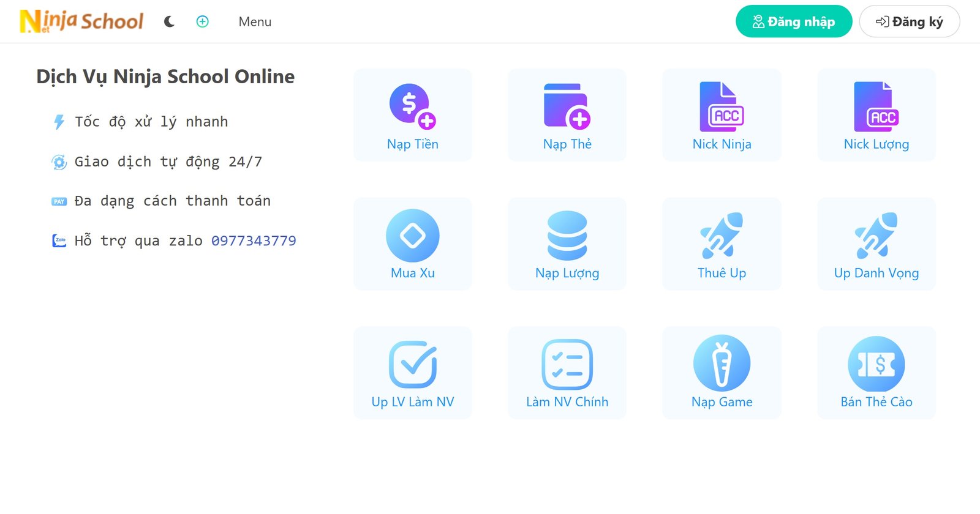Open the zalo number 0977343779 link
The height and width of the screenshot is (514, 980).
254,240
